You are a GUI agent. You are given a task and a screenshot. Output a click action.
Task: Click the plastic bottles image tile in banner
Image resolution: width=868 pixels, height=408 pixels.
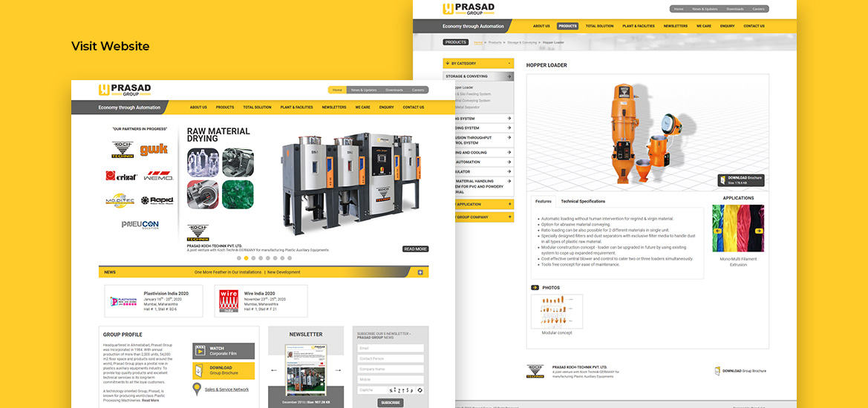coord(203,162)
